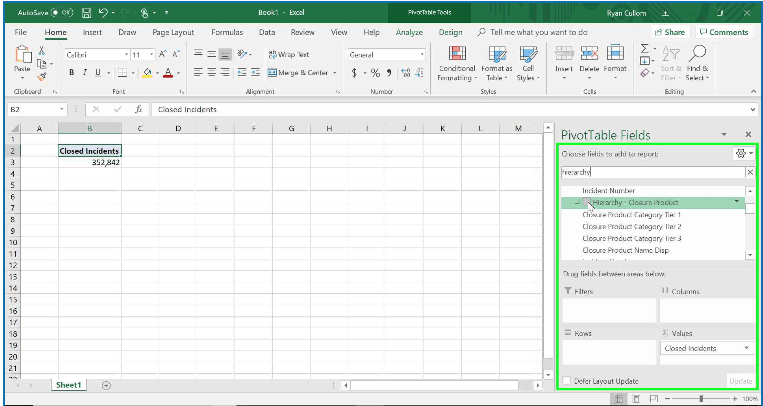Select the Cut scissors icon

41,51
